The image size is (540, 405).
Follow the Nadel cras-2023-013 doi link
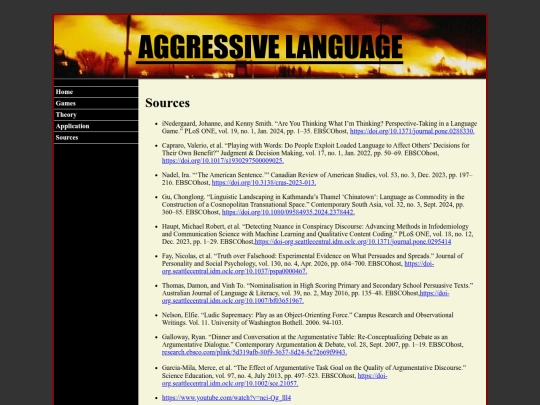pyautogui.click(x=264, y=183)
